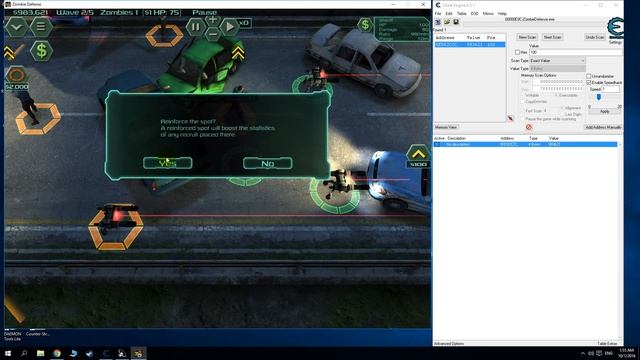Click the double-chevron upgrade icon at left edge

[x=9, y=53]
